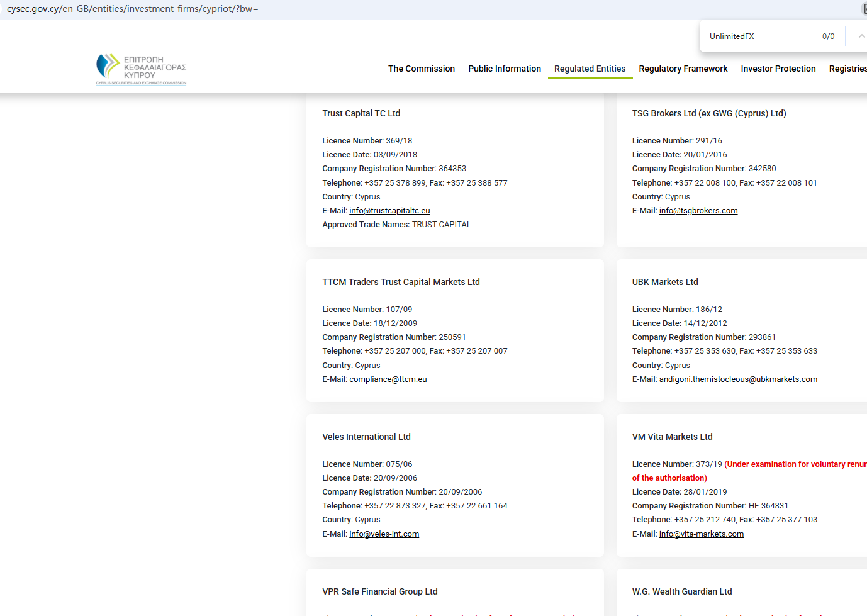
Task: Click the info@trustcapitaltc.eu email link
Action: (389, 211)
